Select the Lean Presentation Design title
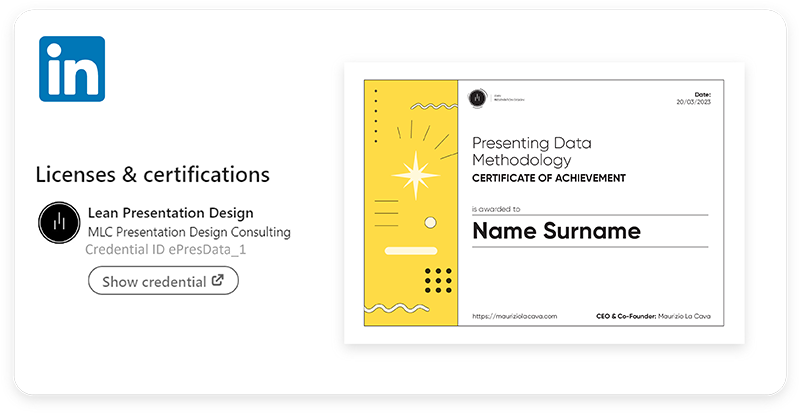Image resolution: width=800 pixels, height=413 pixels. click(170, 212)
